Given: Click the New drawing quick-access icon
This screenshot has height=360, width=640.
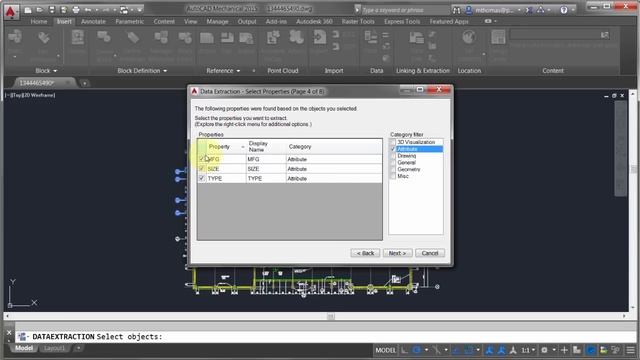Looking at the screenshot, I should click(x=28, y=10).
